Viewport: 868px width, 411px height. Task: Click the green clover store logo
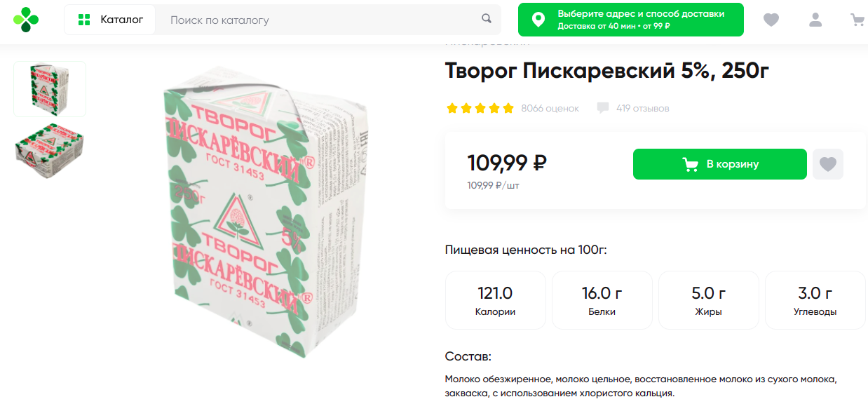[x=26, y=20]
